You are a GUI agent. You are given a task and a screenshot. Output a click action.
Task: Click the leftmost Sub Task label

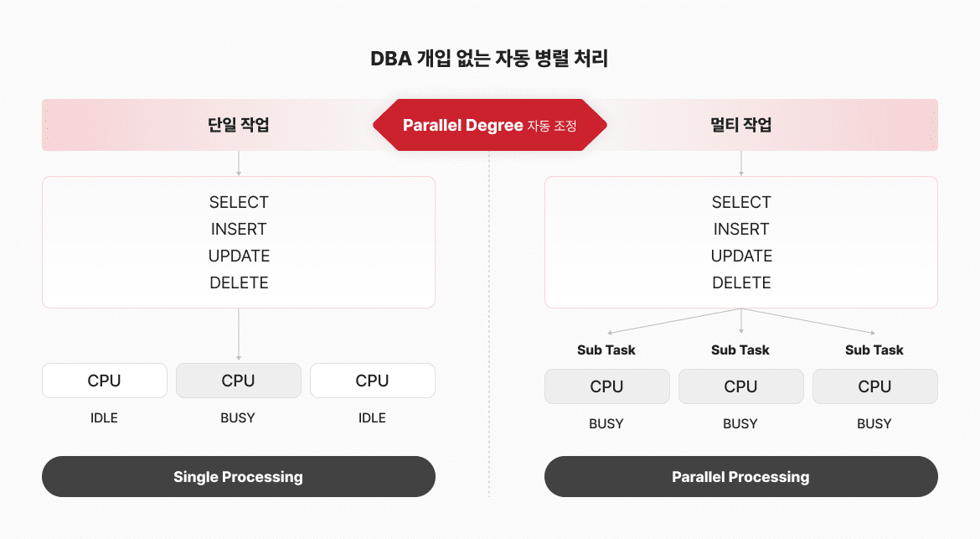coord(606,350)
